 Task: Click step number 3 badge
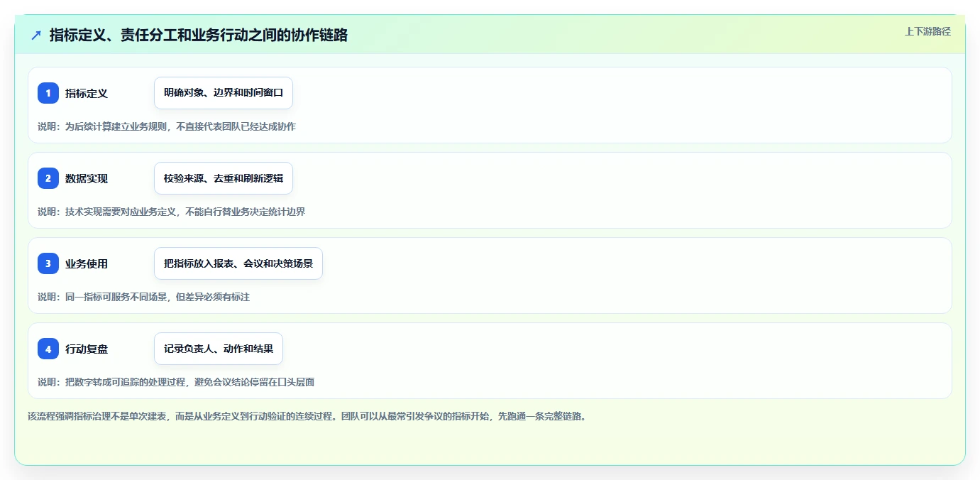(48, 263)
